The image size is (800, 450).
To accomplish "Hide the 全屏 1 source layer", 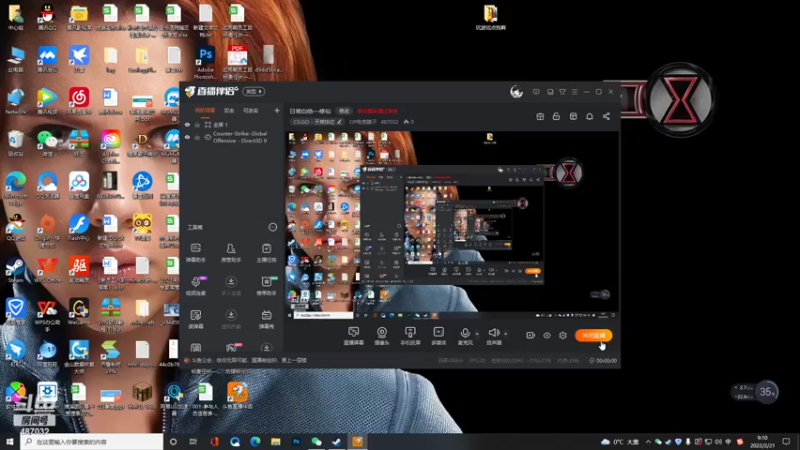I will (x=187, y=124).
